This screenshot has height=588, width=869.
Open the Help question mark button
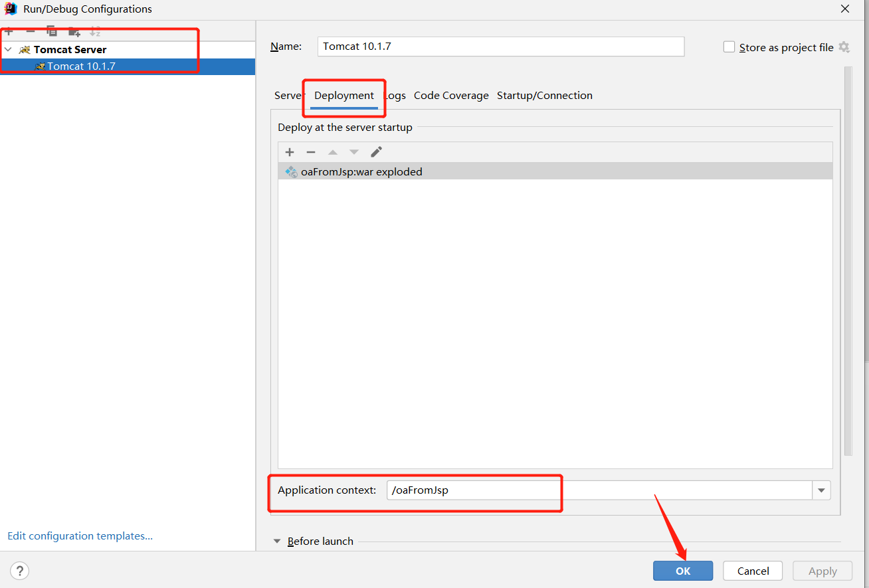click(20, 571)
